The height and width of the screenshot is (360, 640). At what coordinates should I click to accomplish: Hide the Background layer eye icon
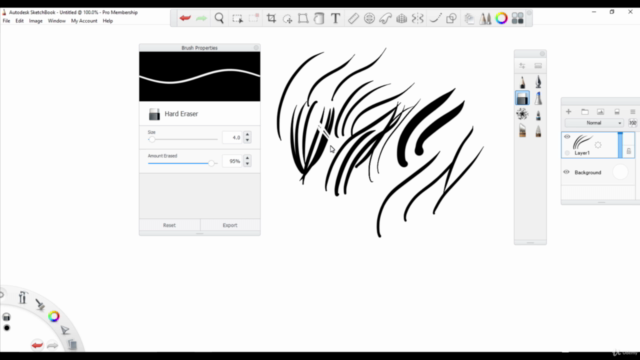tap(567, 172)
